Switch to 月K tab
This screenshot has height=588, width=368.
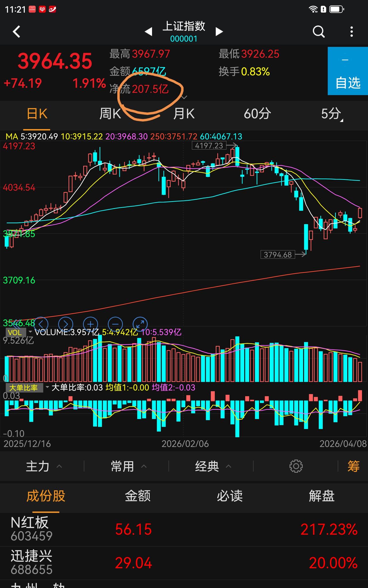tap(184, 114)
